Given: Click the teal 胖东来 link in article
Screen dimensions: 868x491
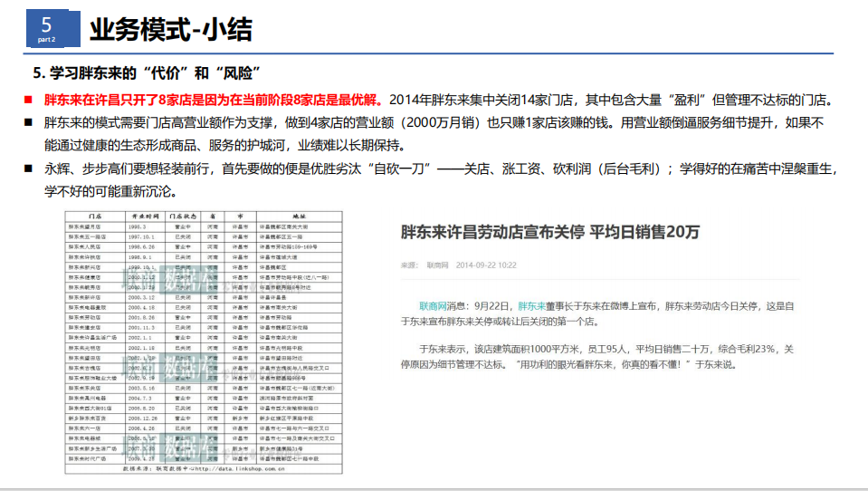Looking at the screenshot, I should tap(531, 306).
